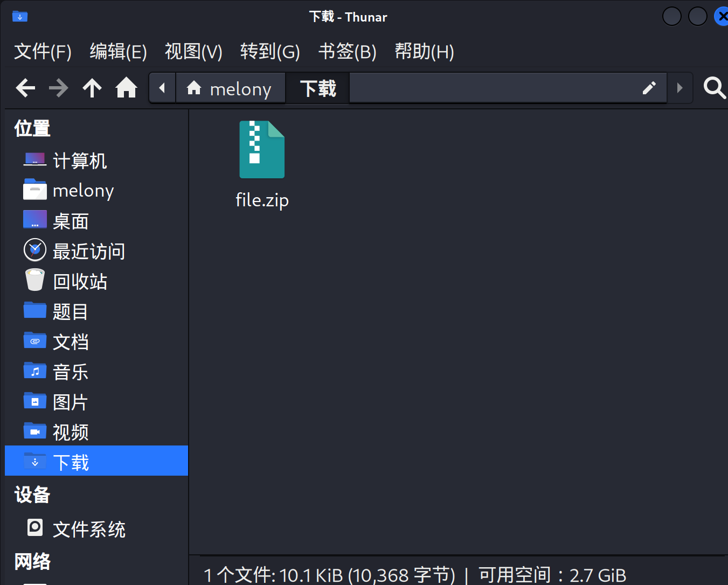Screen dimensions: 728x585
Task: Click the forward navigation arrow
Action: [x=59, y=88]
